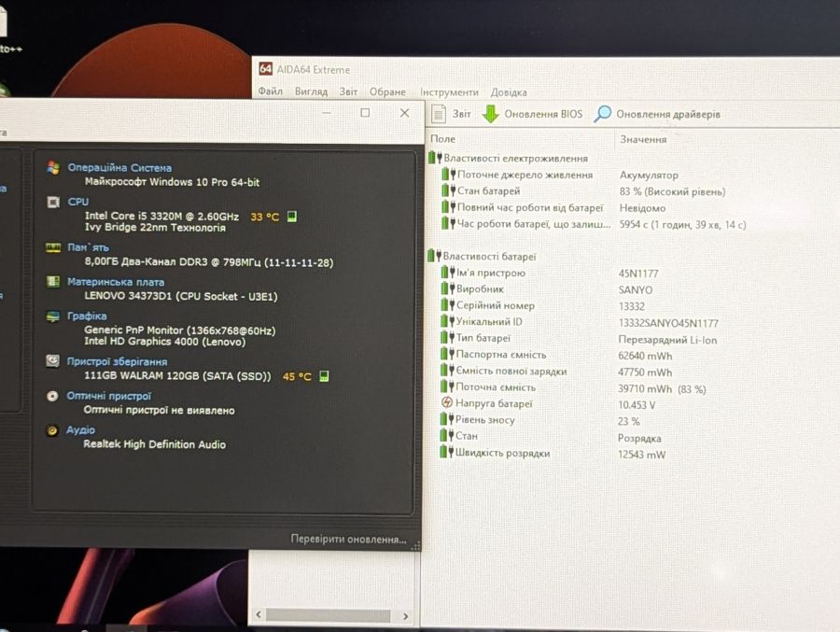Open the Звіт menu in AIDA64
This screenshot has width=840, height=632.
[x=348, y=91]
